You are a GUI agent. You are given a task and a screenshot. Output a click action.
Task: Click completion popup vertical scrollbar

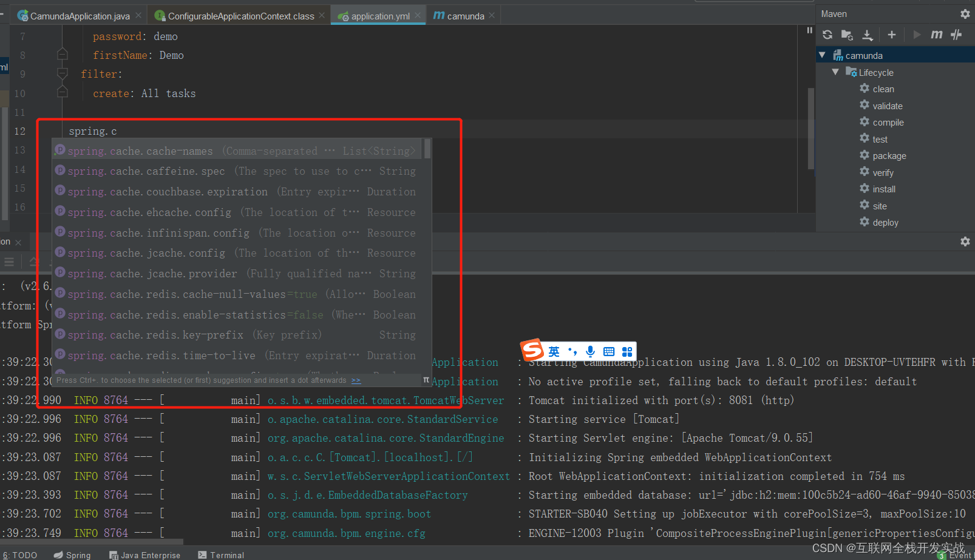click(x=427, y=149)
